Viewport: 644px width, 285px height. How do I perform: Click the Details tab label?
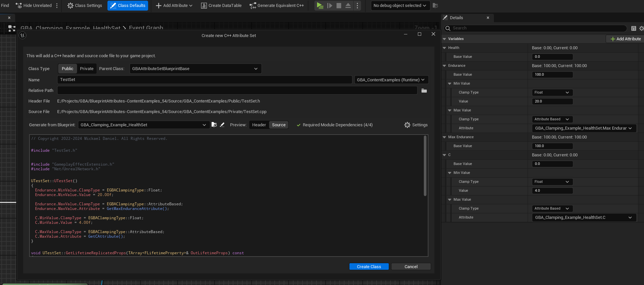coord(456,18)
